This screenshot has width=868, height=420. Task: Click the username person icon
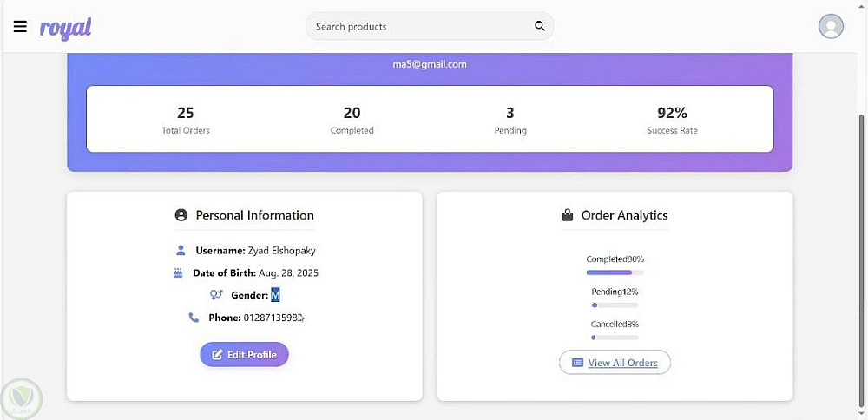point(181,251)
